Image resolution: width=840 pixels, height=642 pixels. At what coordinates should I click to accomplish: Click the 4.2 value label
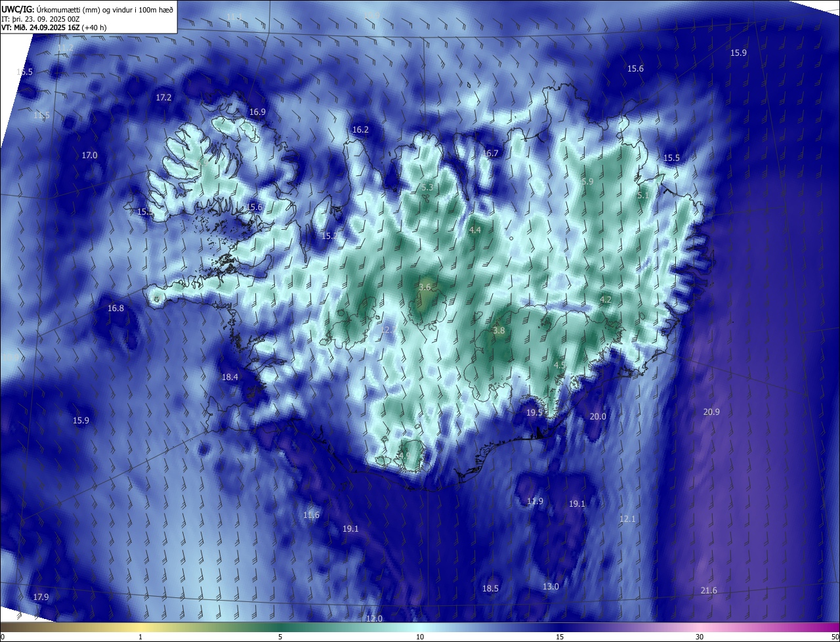(x=606, y=299)
